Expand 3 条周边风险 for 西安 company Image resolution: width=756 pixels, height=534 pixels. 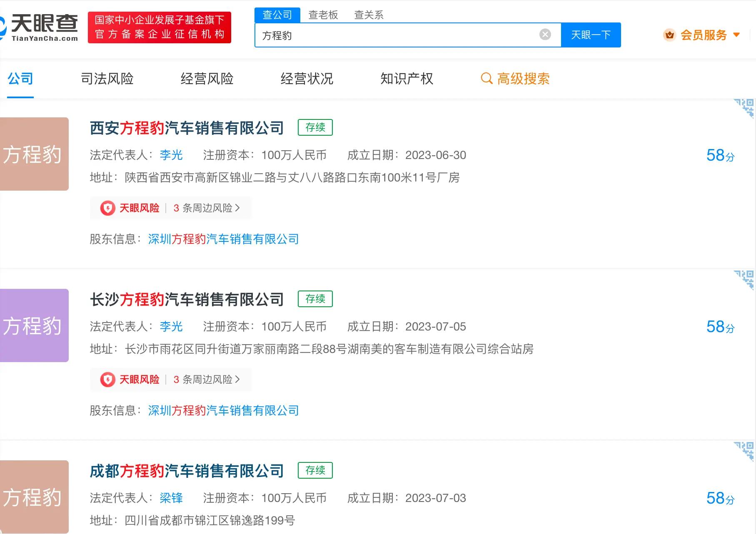click(207, 208)
